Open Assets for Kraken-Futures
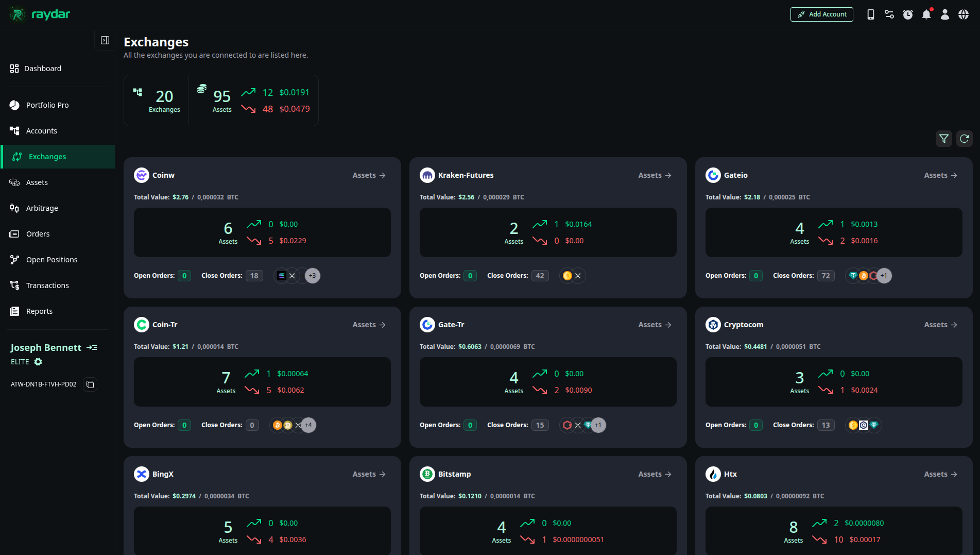Viewport: 980px width, 555px height. click(654, 175)
